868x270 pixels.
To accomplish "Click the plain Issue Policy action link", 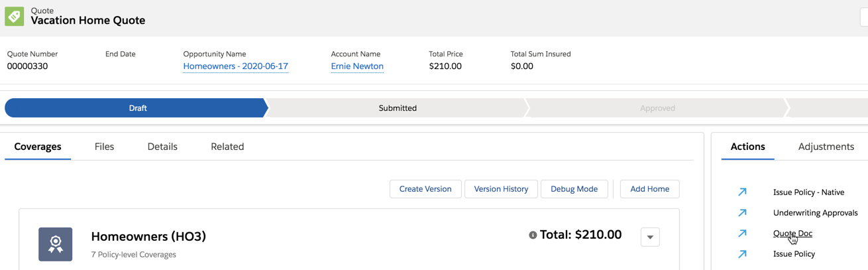I will click(x=794, y=254).
